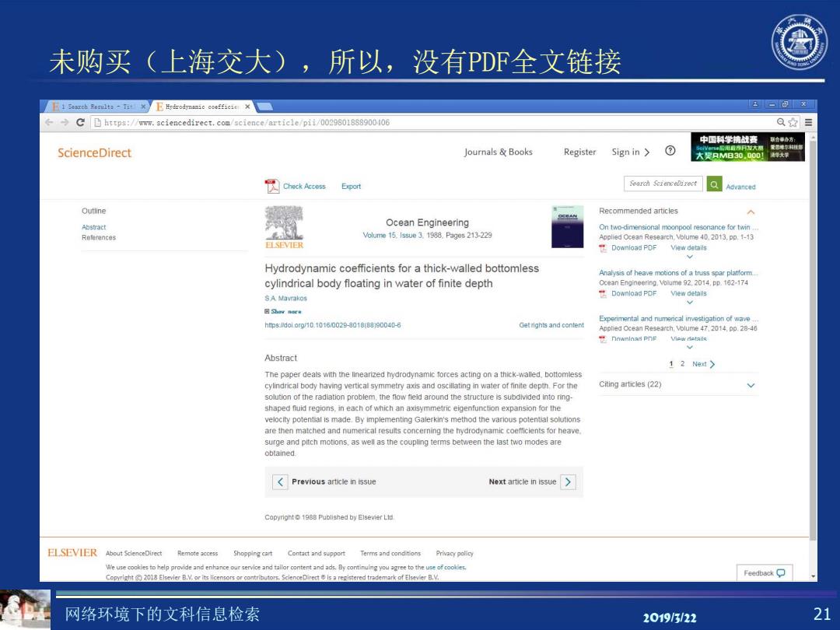Viewport: 840px width, 630px height.
Task: Expand chevron under Experimental wave article
Action: [689, 347]
